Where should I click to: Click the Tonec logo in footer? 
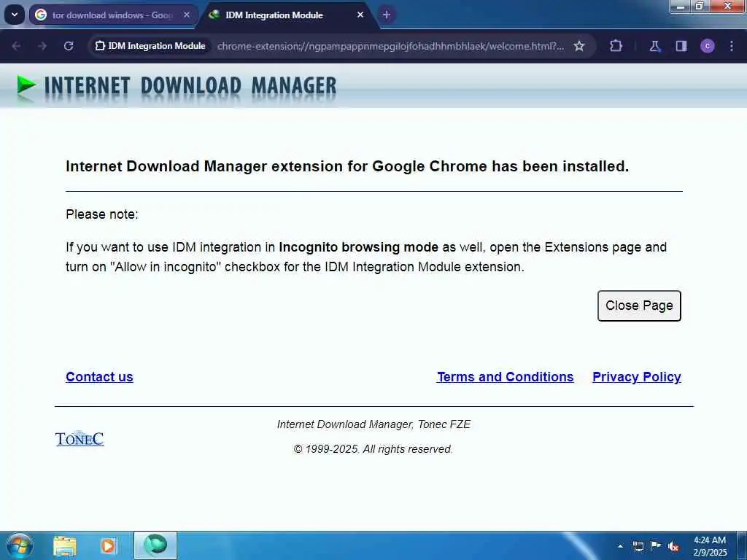point(80,438)
